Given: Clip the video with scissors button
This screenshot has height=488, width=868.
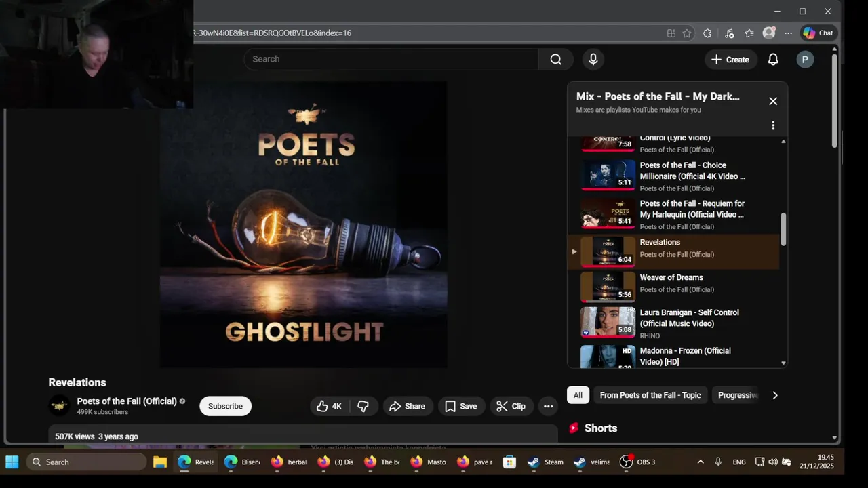Looking at the screenshot, I should 511,406.
